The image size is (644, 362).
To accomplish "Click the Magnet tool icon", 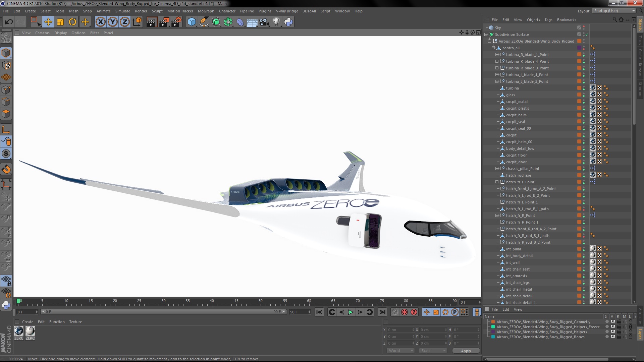I will click(6, 169).
